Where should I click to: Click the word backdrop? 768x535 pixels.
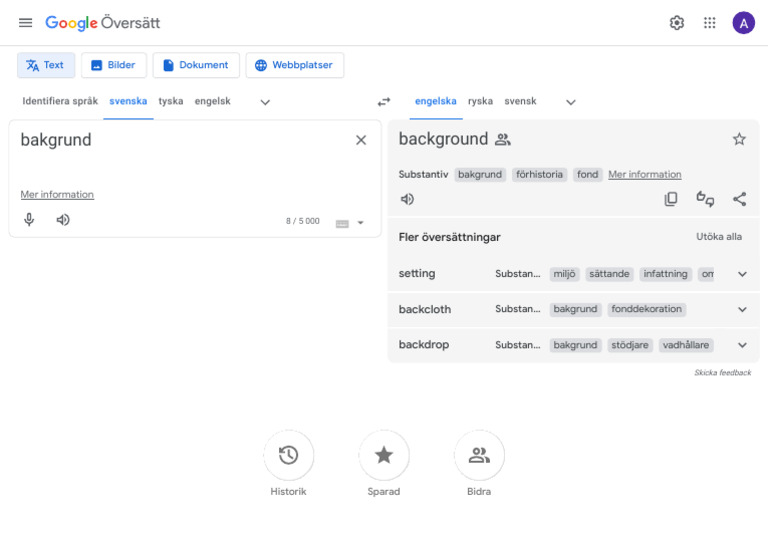click(424, 345)
